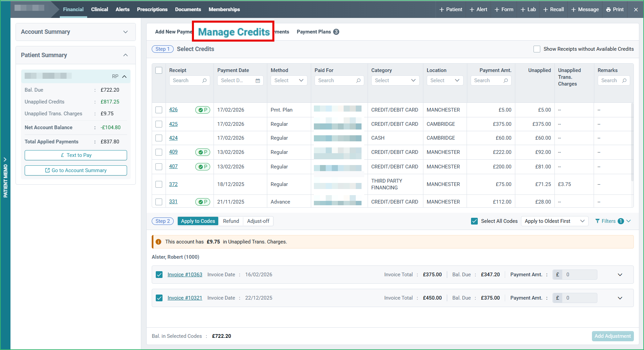Viewport: 644px width, 350px height.
Task: Expand Invoice #10363 details chevron
Action: click(x=620, y=275)
